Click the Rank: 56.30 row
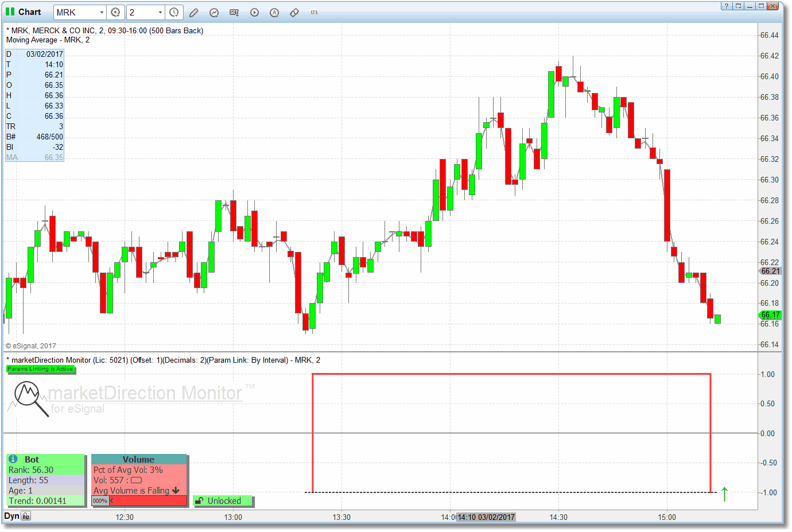 click(x=45, y=470)
